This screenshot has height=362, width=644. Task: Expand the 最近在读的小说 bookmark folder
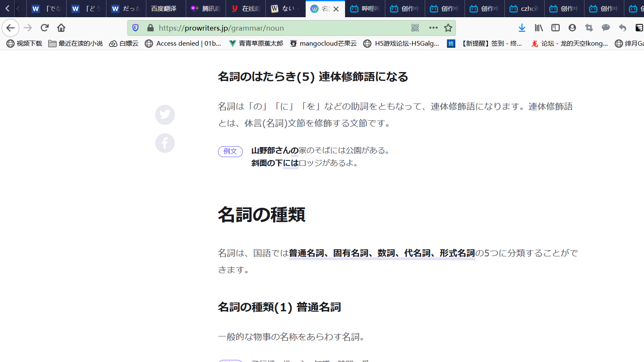click(75, 44)
